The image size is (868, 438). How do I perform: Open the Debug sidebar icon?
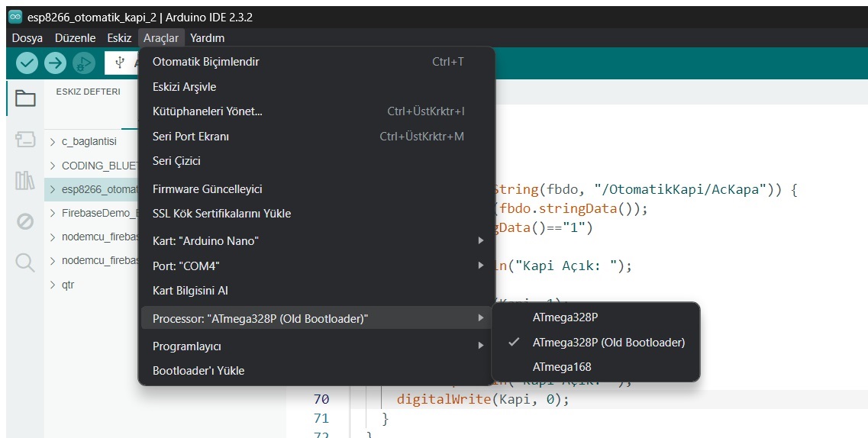(25, 221)
